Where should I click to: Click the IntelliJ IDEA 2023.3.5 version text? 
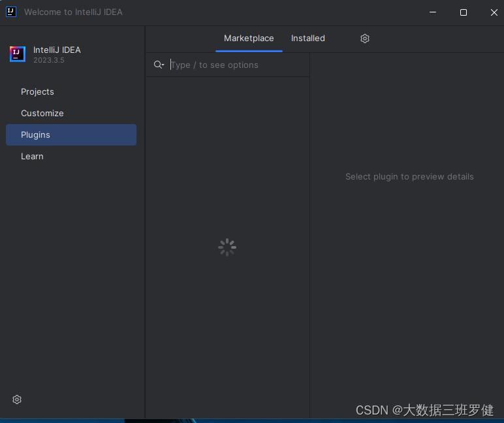[x=49, y=60]
